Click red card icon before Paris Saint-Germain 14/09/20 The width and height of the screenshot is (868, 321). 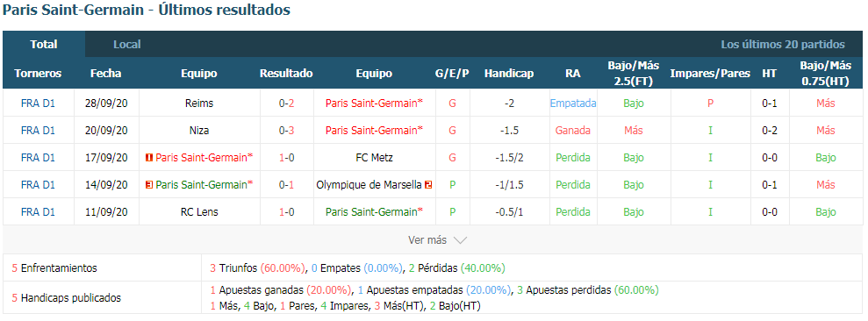[148, 185]
